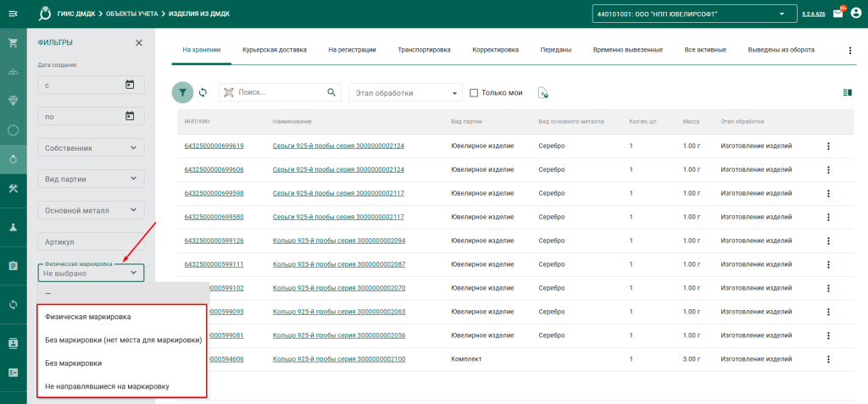Toggle the round filter button
The image size is (868, 404).
pyautogui.click(x=183, y=92)
